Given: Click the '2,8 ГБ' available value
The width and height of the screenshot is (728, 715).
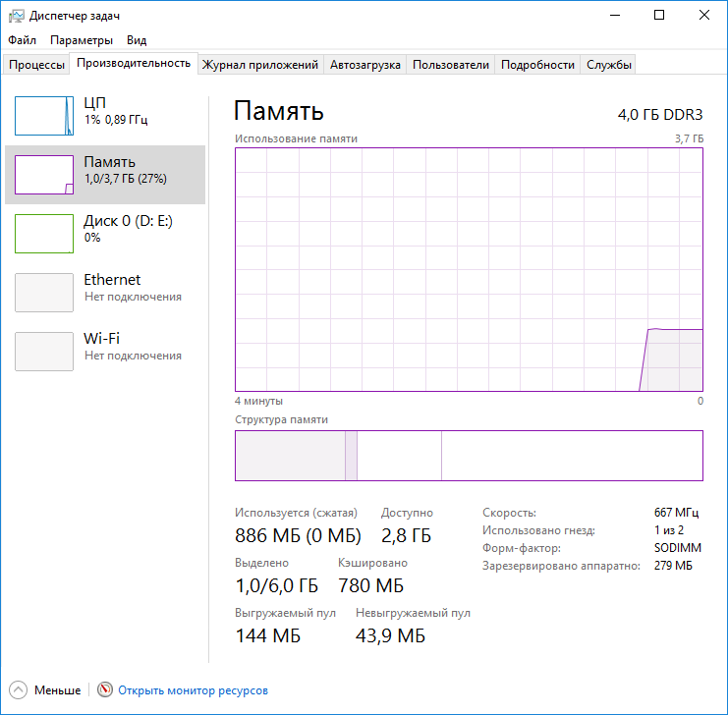Looking at the screenshot, I should (407, 535).
